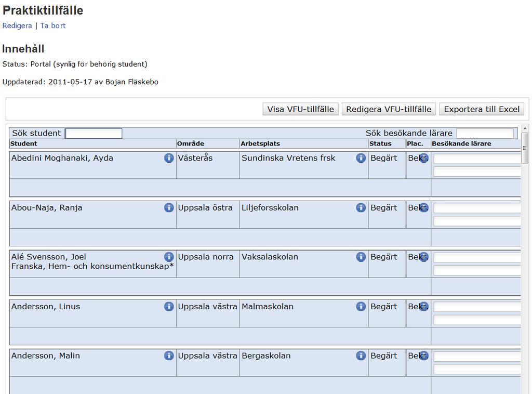Click the table scrollbar thumb
Viewport: 532px width, 394px height.
pyautogui.click(x=525, y=148)
